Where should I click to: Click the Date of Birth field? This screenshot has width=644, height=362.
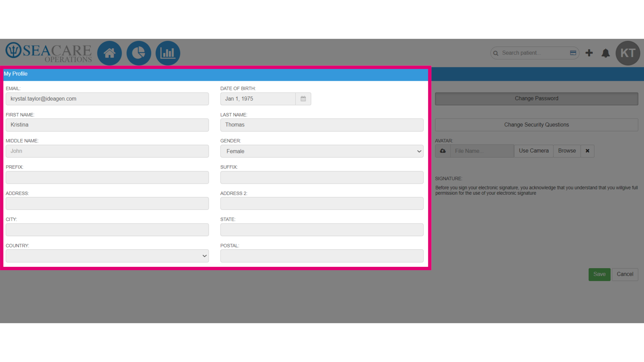tap(258, 99)
